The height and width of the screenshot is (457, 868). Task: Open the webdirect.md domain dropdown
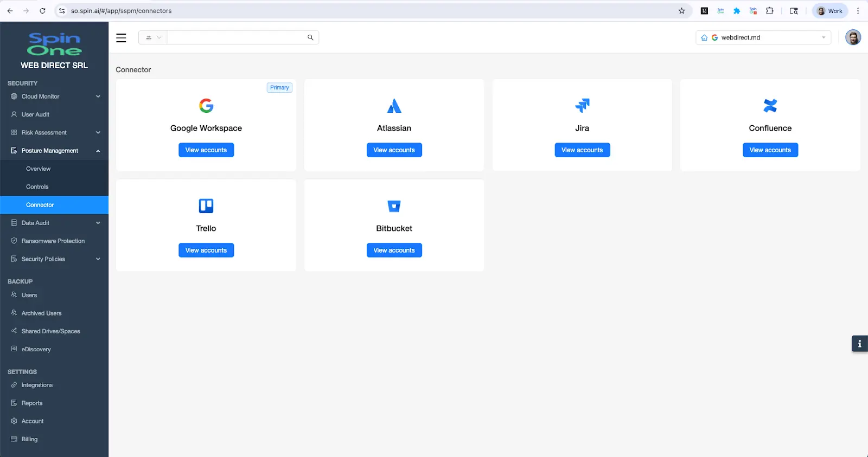click(x=763, y=37)
